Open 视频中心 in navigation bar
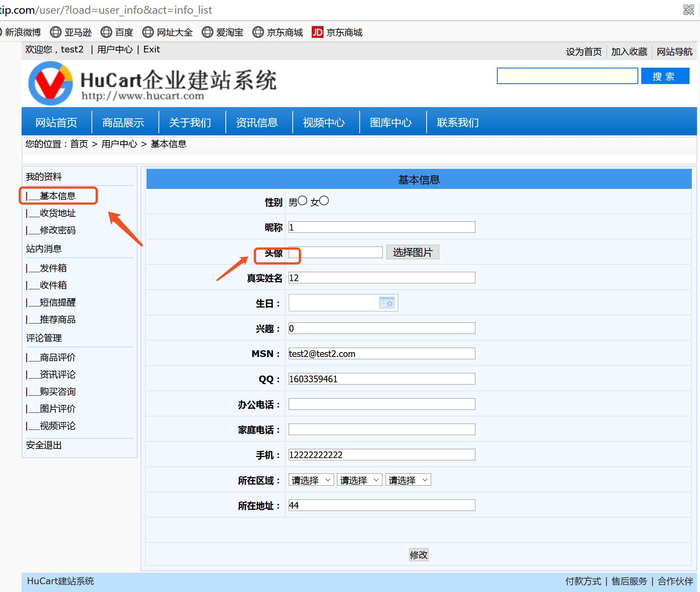 pyautogui.click(x=324, y=122)
